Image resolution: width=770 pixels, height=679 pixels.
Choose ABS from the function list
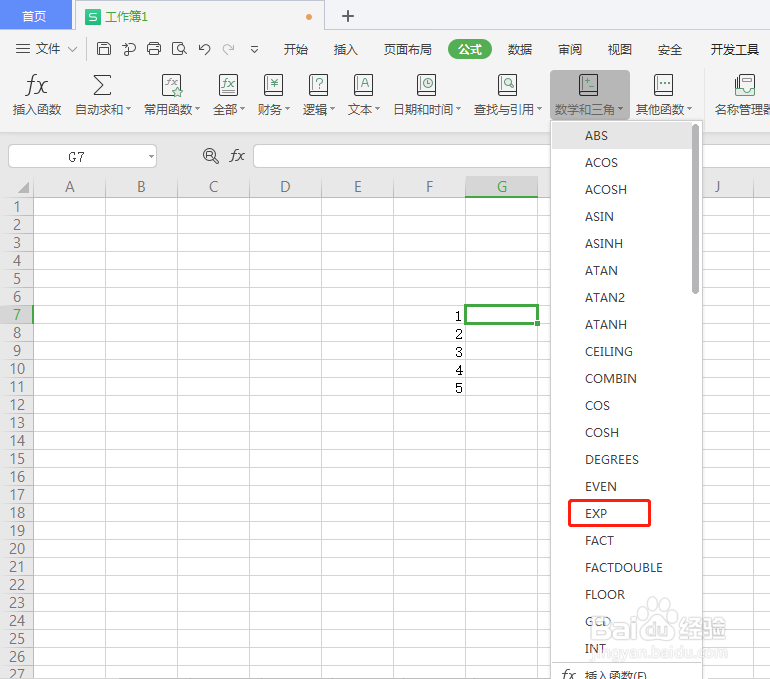(622, 136)
